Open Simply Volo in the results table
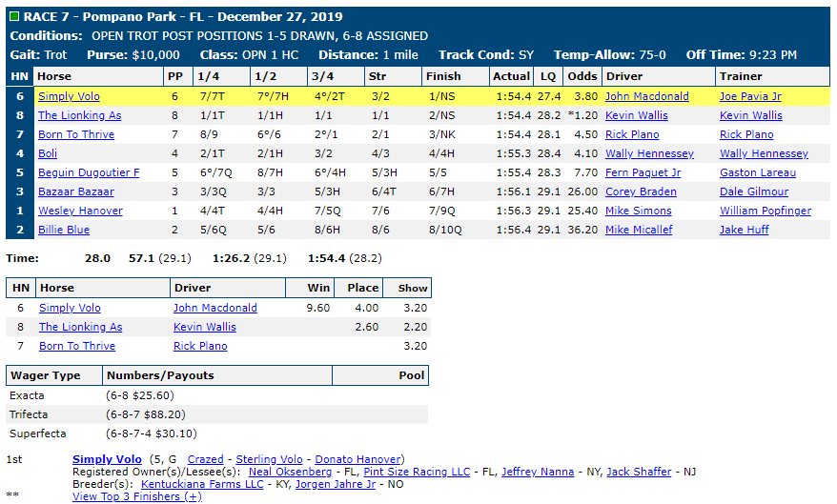837x504 pixels. (69, 96)
